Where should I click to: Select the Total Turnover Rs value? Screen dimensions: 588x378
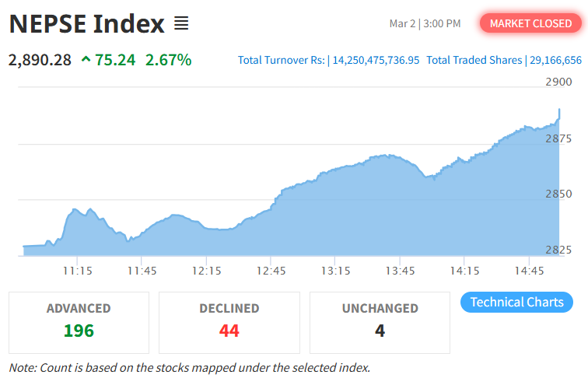pos(376,60)
